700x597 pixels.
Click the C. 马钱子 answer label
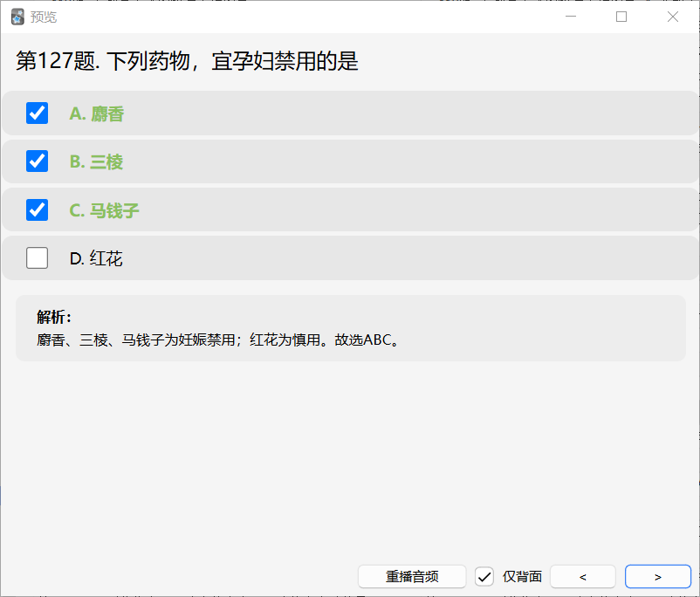click(105, 210)
